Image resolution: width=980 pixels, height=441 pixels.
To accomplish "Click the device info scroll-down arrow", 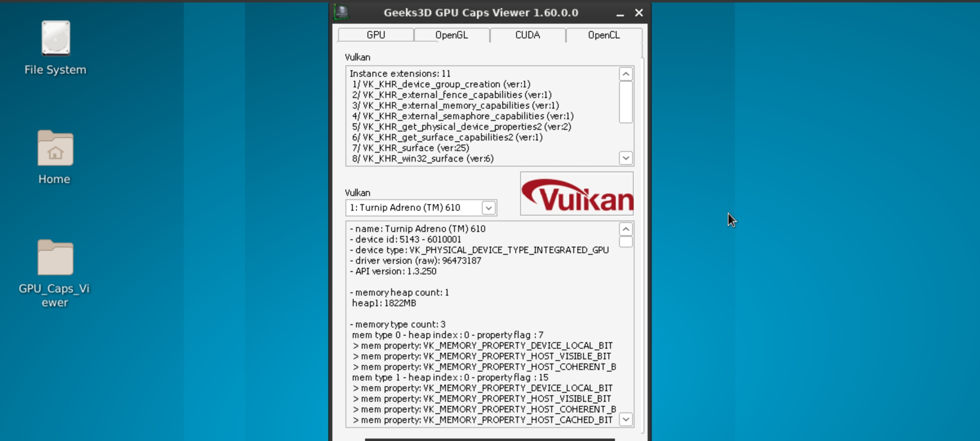I will point(626,419).
